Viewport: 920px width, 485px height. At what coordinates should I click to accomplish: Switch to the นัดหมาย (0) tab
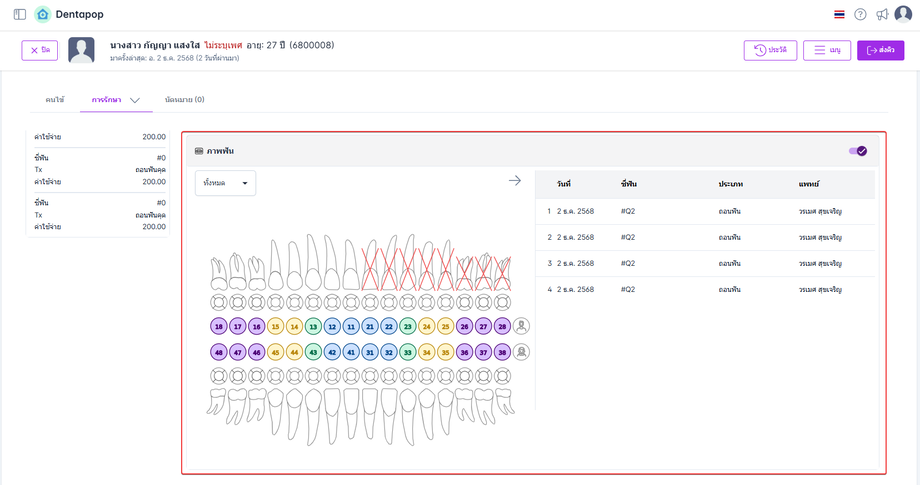(184, 100)
